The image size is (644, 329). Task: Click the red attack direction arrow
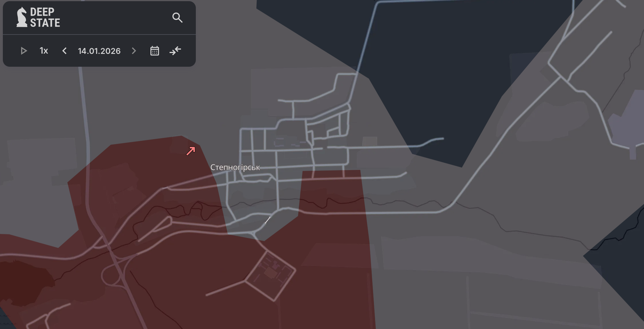191,151
